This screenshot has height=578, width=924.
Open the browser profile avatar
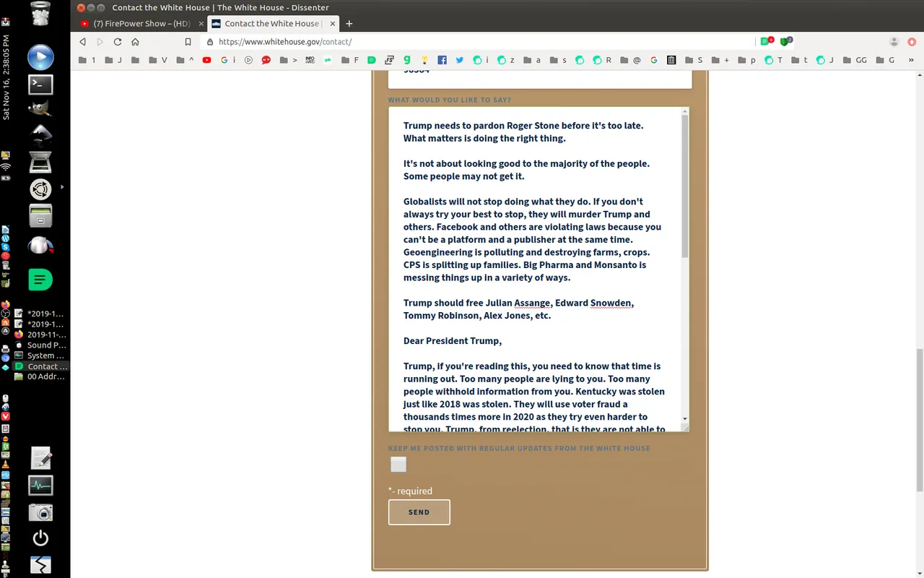(894, 42)
